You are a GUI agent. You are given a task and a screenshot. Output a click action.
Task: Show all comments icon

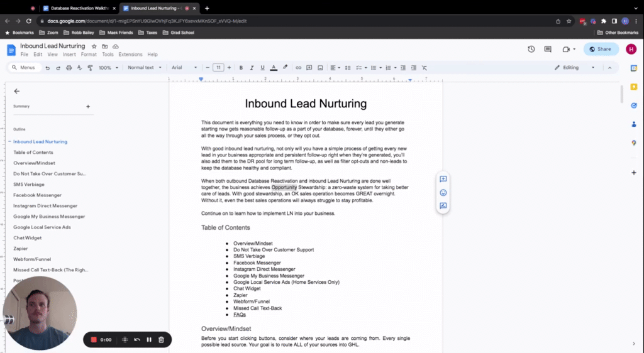pyautogui.click(x=548, y=49)
